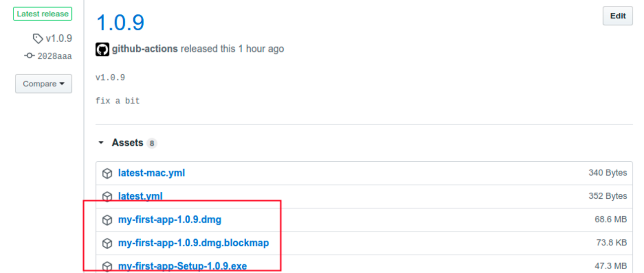Click the github-actions avatar icon

[102, 49]
